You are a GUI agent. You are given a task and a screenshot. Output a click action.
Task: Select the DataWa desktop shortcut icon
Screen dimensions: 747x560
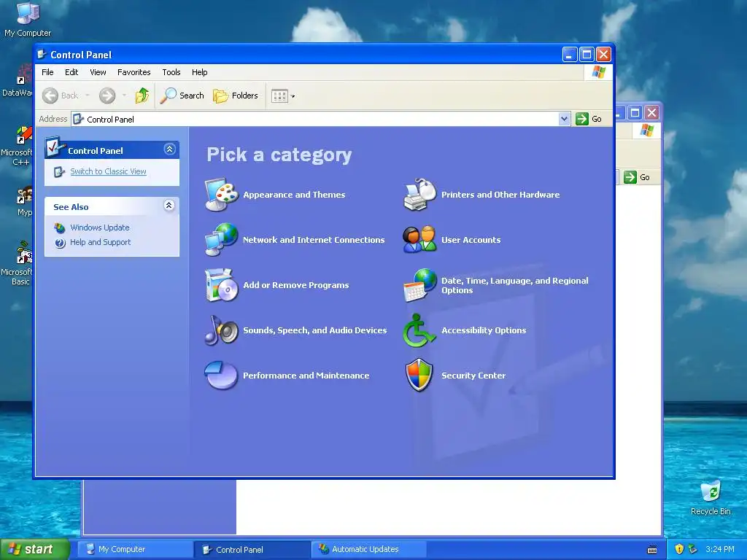pyautogui.click(x=18, y=81)
